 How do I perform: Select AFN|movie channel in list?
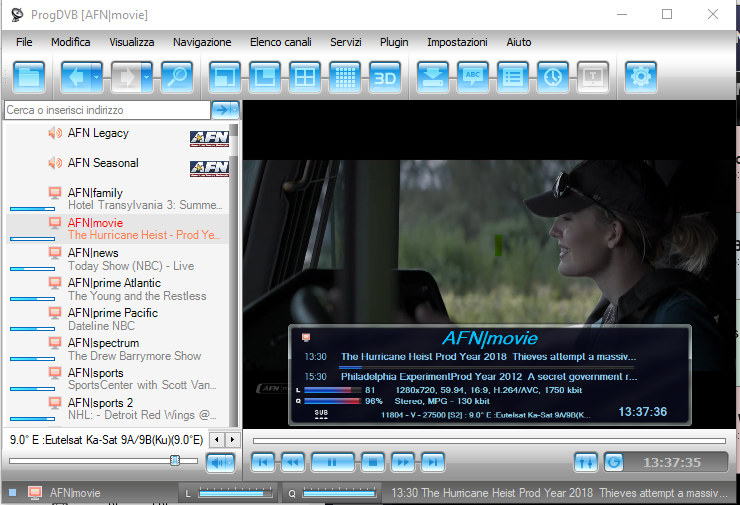118,229
